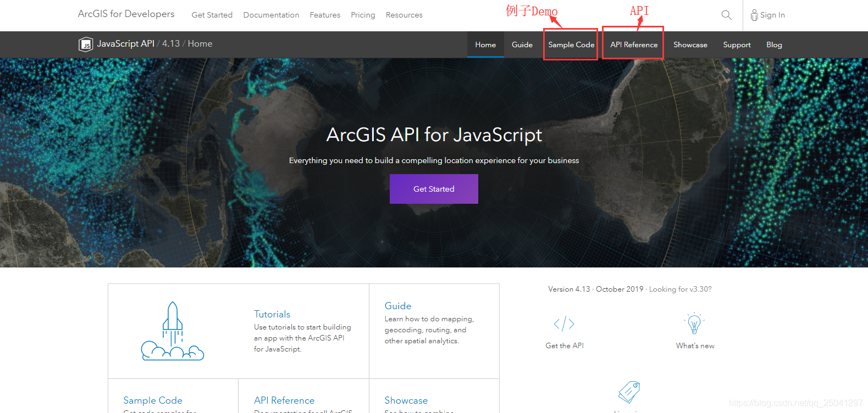This screenshot has width=868, height=413.
Task: Open Pricing in top menu
Action: point(363,15)
